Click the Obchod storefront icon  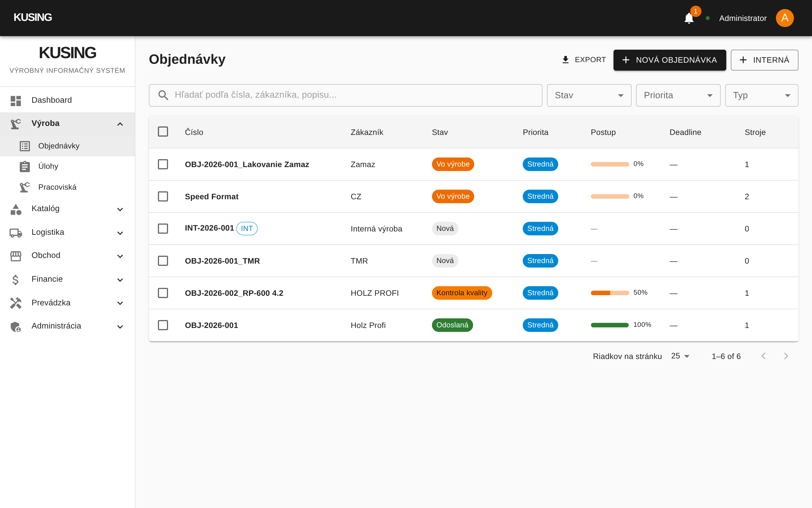(16, 256)
